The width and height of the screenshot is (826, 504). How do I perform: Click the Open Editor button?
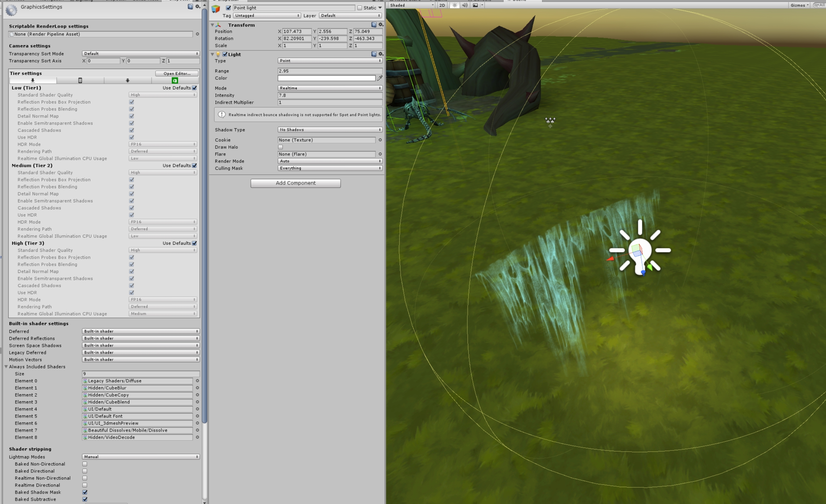tap(177, 73)
